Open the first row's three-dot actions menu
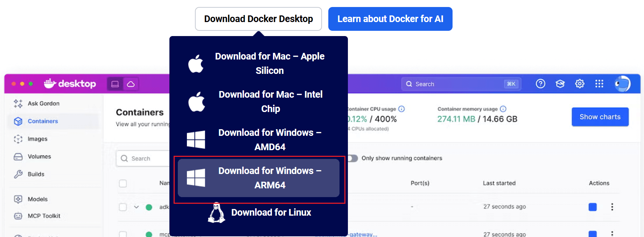 (x=612, y=207)
